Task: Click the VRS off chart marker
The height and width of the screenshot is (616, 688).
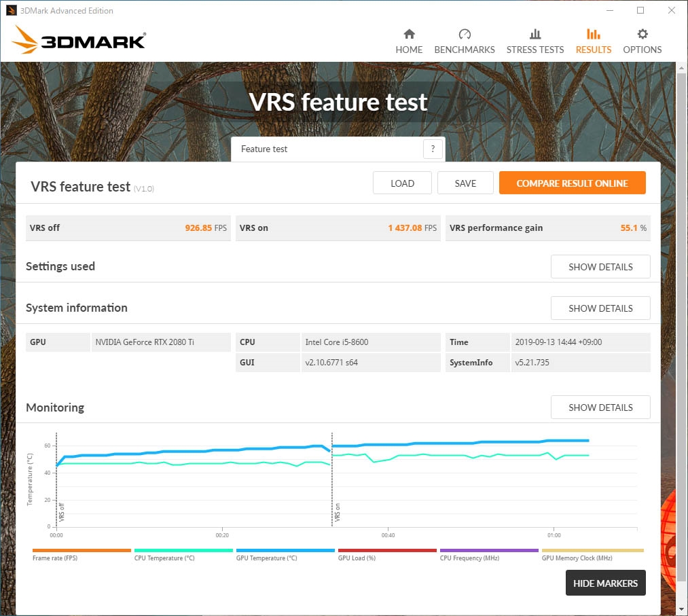Action: (x=61, y=512)
